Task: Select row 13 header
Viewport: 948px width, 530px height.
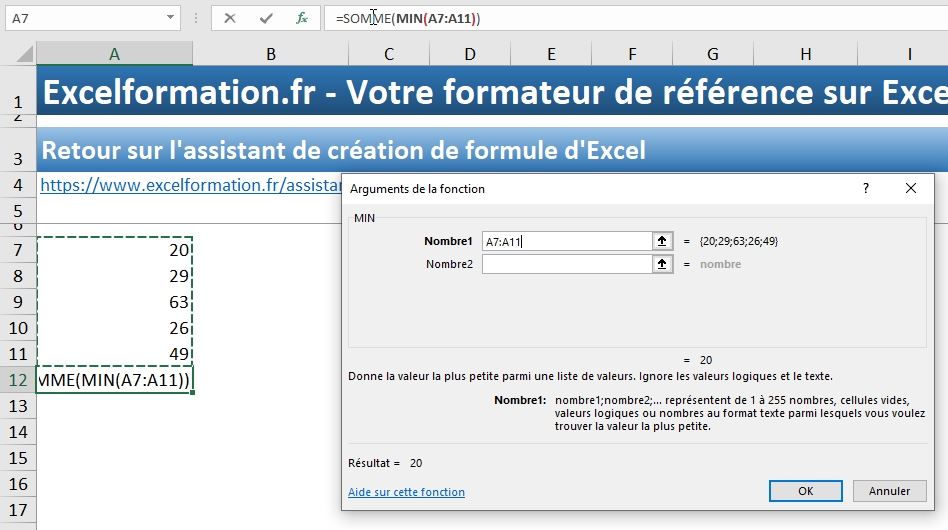Action: (18, 406)
